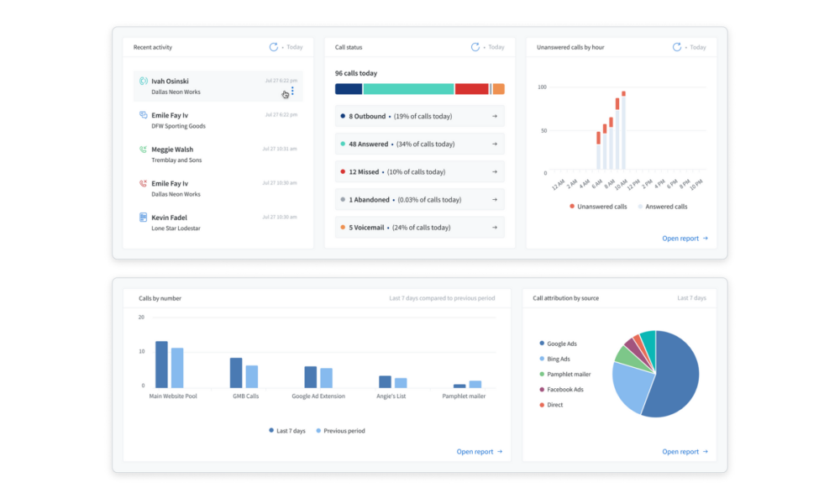
Task: Click the chat icon beside Emile Fay Iv DFW Sporting Goods
Action: (143, 115)
